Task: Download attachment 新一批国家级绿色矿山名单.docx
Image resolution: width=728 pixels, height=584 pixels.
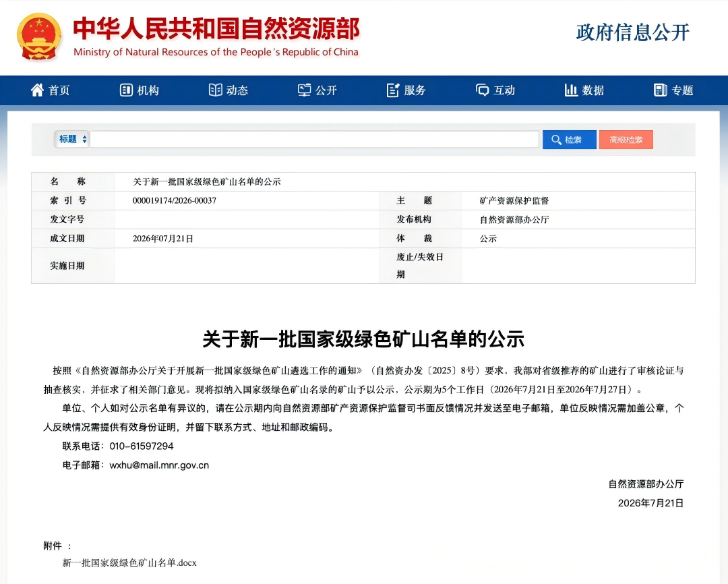Action: tap(129, 563)
